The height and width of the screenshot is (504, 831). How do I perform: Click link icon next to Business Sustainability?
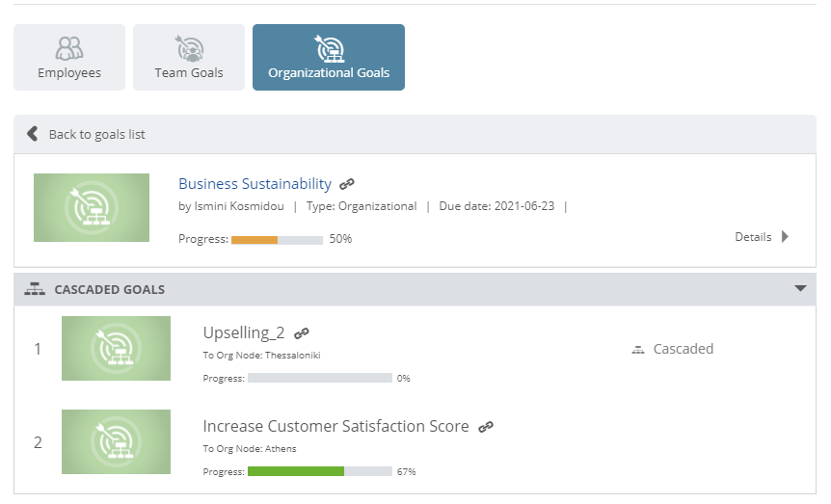click(x=347, y=184)
